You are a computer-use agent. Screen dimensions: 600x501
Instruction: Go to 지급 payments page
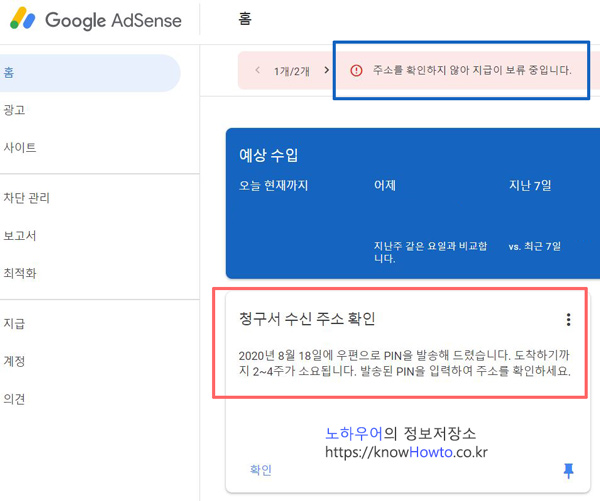coord(14,323)
